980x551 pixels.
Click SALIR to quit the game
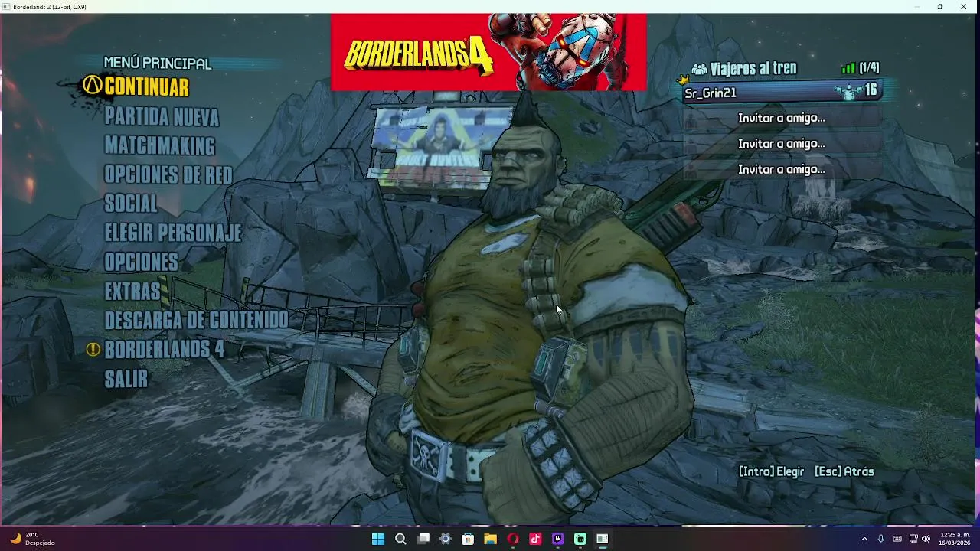click(126, 379)
